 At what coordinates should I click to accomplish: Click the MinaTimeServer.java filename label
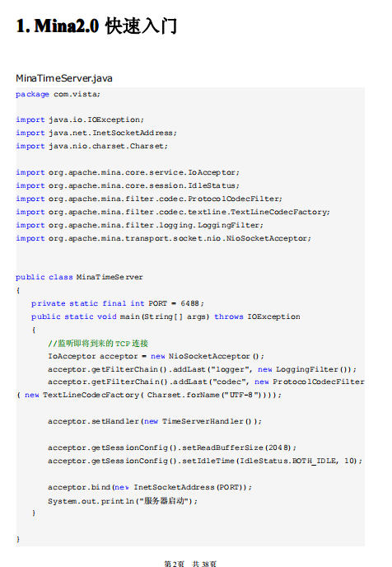click(64, 78)
